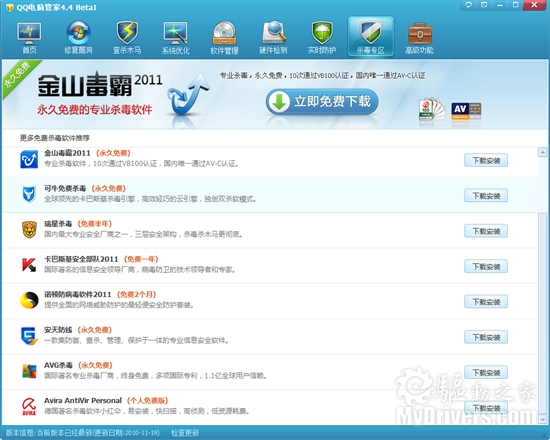Click the version info text in status bar
Screen dimensions: 550x440
pyautogui.click(x=83, y=433)
